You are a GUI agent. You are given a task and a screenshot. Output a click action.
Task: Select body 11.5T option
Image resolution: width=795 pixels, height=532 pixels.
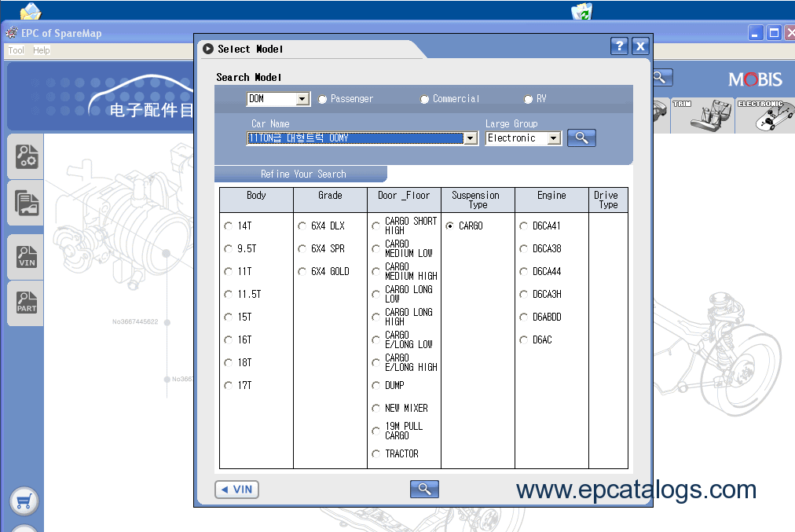coord(228,294)
